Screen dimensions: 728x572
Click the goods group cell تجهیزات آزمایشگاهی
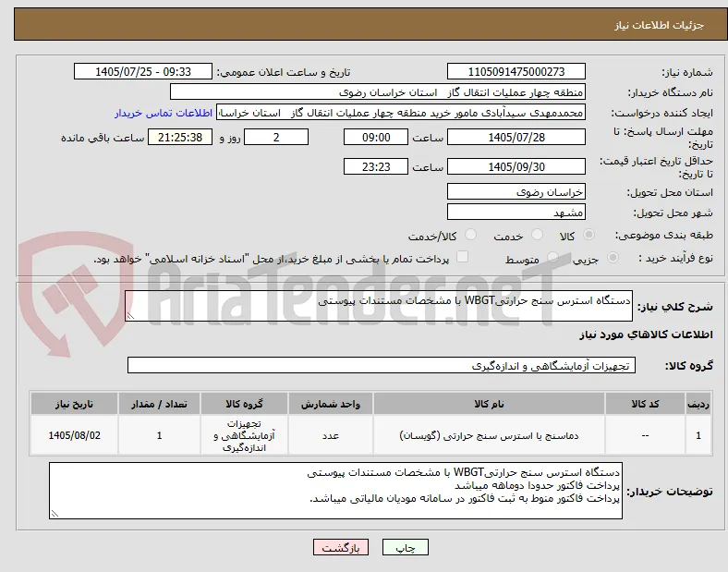tap(244, 435)
